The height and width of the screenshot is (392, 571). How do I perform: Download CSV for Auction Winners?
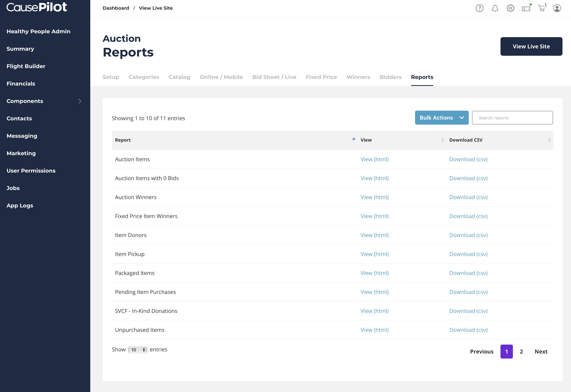tap(468, 197)
